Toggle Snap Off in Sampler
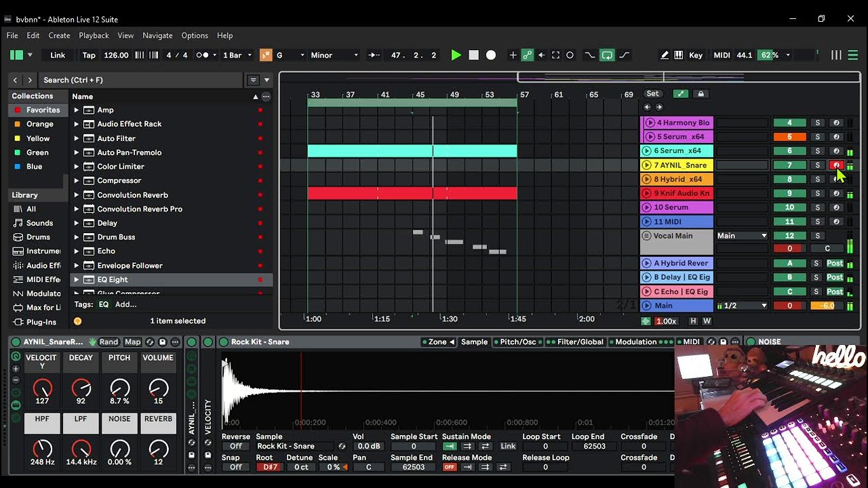 [236, 467]
